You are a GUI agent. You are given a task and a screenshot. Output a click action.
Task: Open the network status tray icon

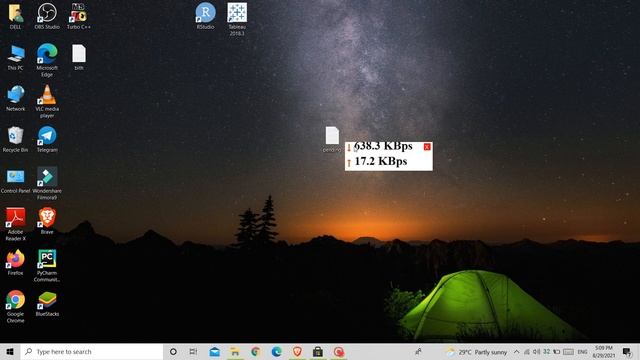pos(527,351)
